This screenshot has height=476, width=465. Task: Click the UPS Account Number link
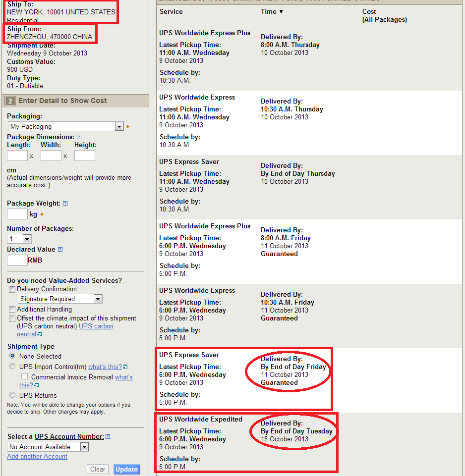pyautogui.click(x=69, y=436)
